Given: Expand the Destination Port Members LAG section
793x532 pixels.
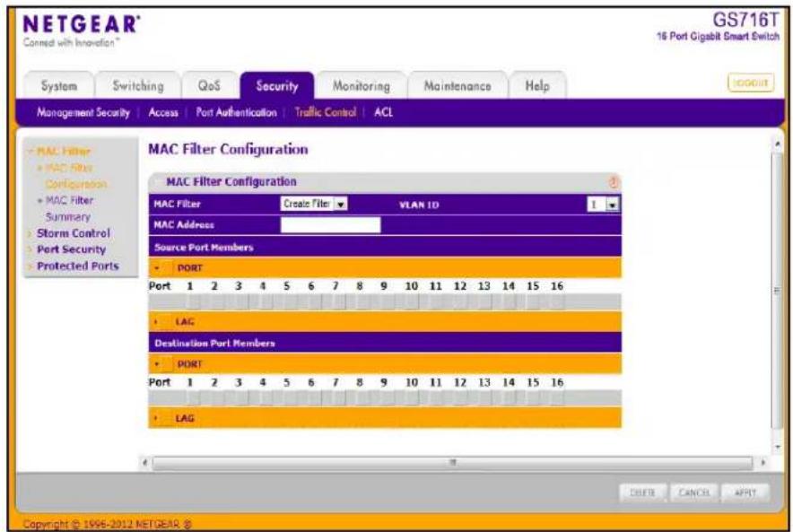Looking at the screenshot, I should coord(156,418).
